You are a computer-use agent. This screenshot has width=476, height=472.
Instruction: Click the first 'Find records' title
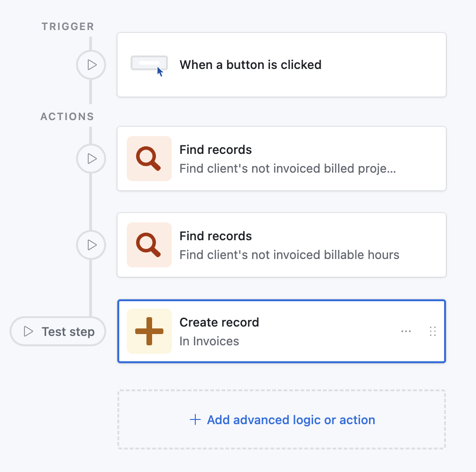click(x=215, y=150)
